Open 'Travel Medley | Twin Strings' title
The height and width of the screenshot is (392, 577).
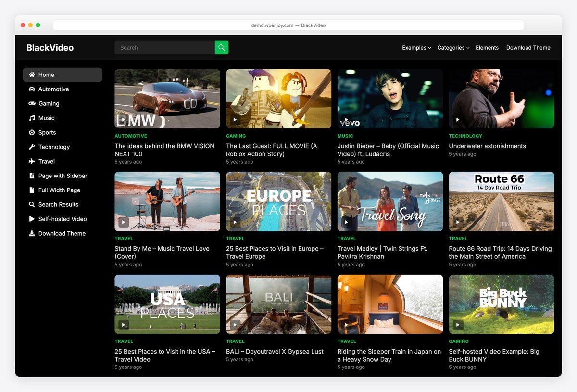coord(382,253)
